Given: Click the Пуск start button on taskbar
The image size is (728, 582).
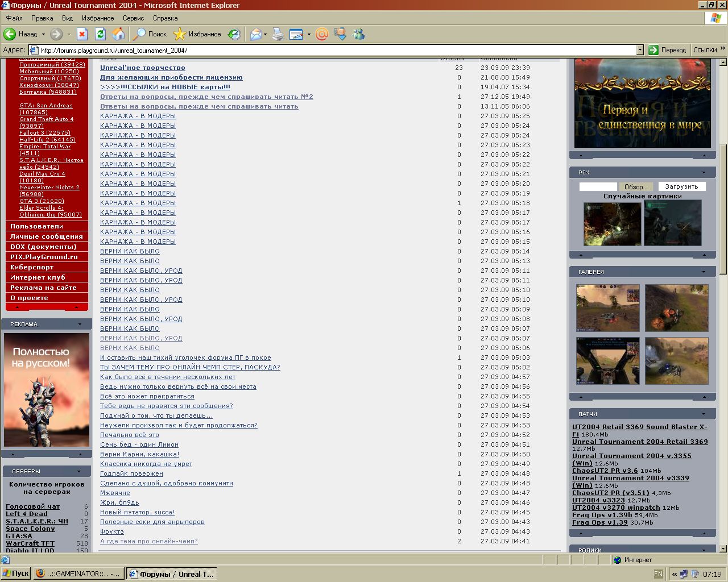Looking at the screenshot, I should click(15, 573).
